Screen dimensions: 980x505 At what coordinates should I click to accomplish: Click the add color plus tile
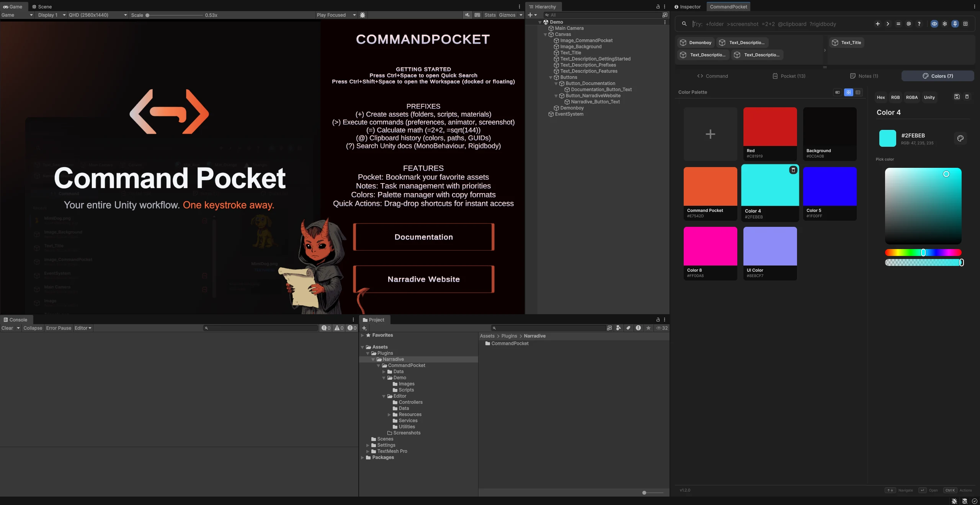[x=710, y=134]
